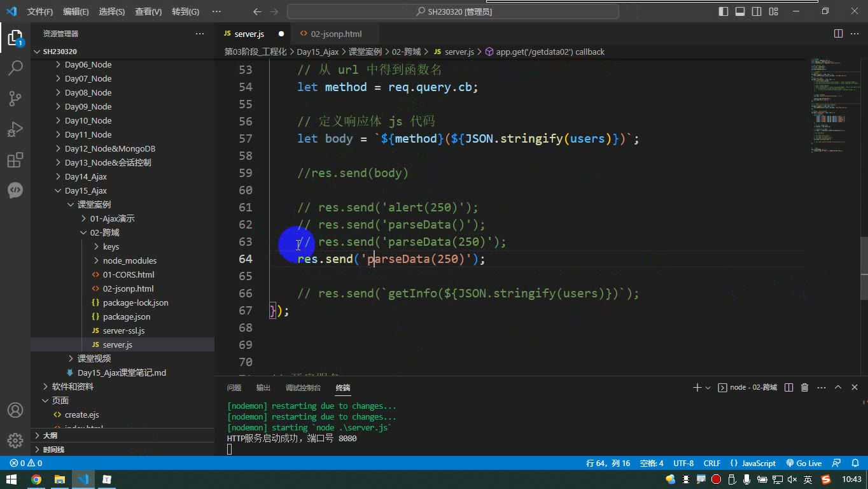Switch to the 调试控制台 panel tab
Screen dimensions: 868x489
pos(303,388)
